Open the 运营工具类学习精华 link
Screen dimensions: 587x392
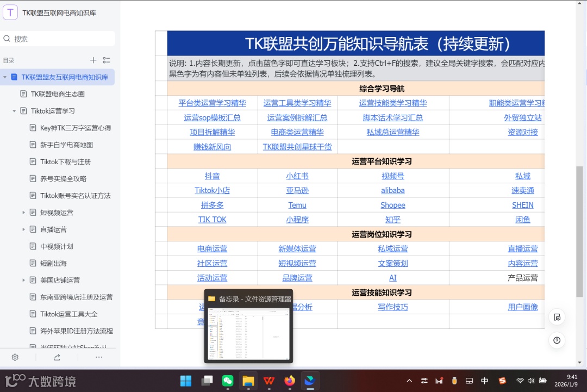[x=297, y=103]
